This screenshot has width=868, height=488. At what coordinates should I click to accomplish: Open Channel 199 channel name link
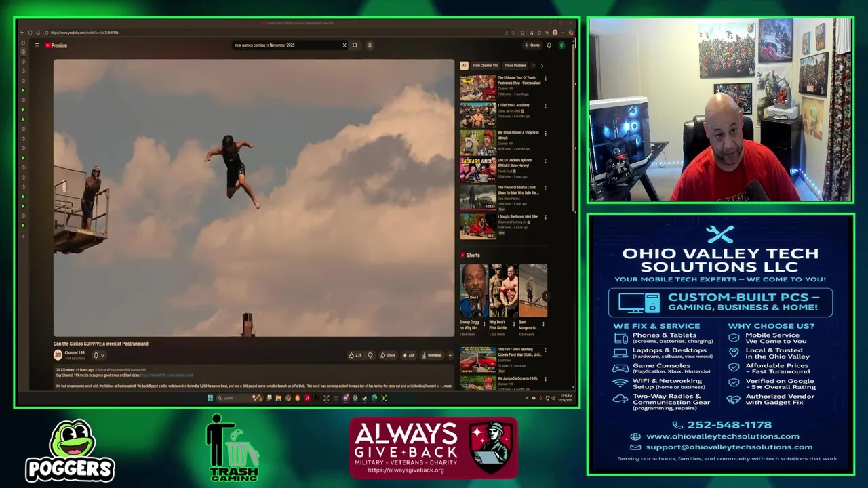tap(75, 352)
